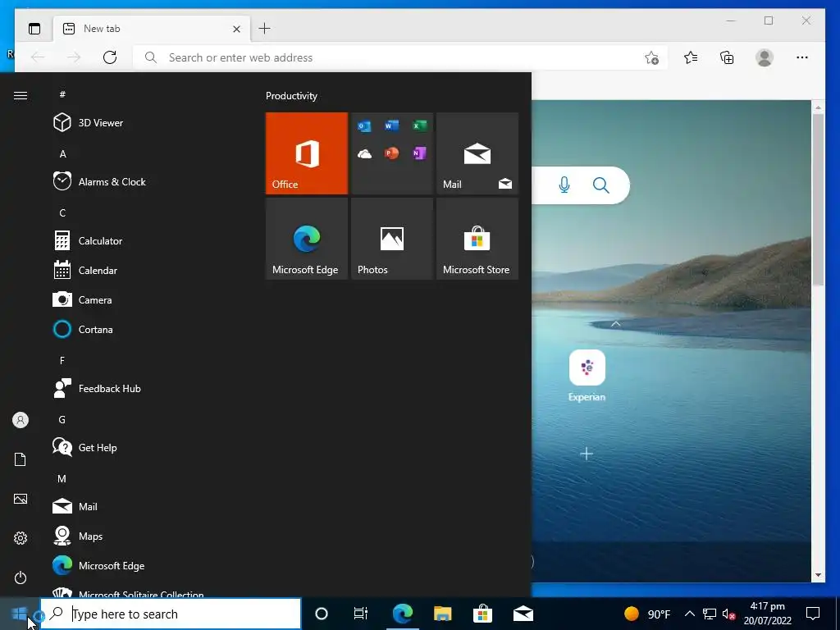Image resolution: width=840 pixels, height=630 pixels.
Task: Open the Mail tile in Productivity
Action: tap(477, 153)
